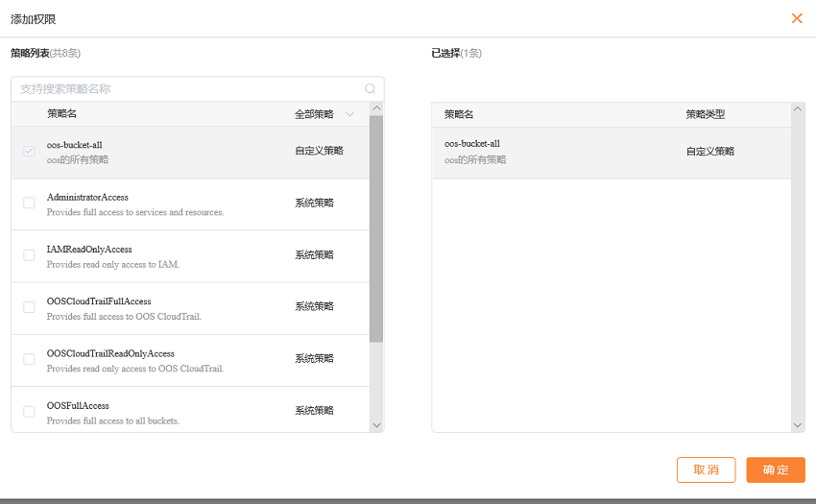Viewport: 816px width, 504px height.
Task: Click the 策略类型 column header
Action: [705, 114]
